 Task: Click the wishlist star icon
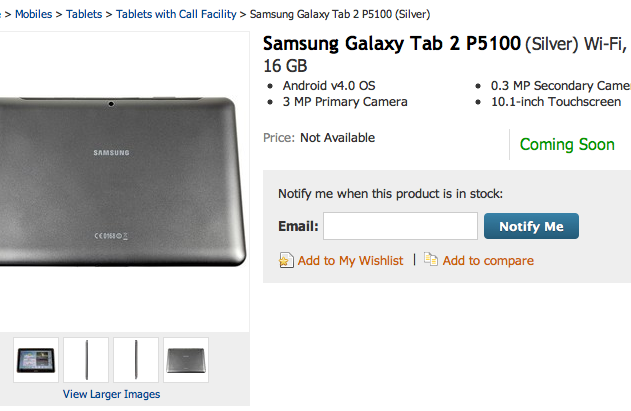(286, 260)
